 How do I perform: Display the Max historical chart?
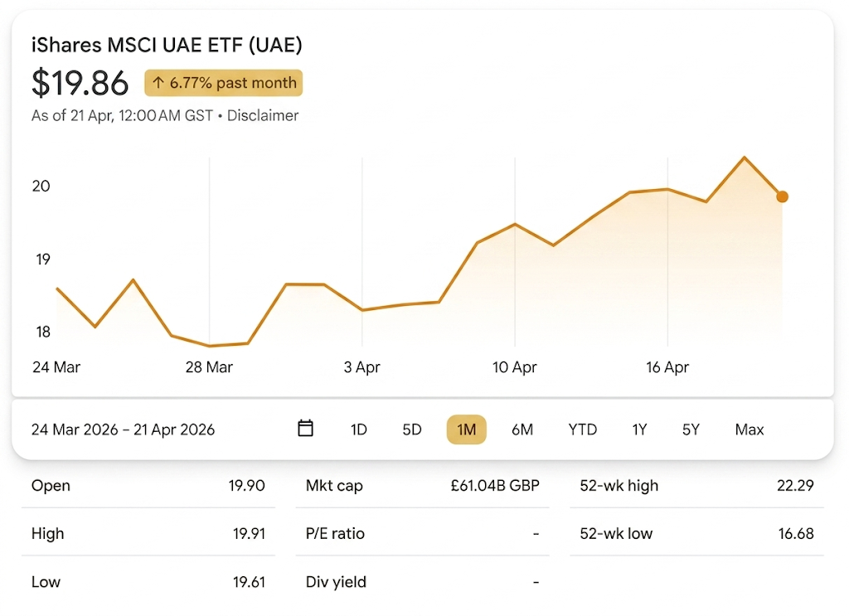(x=749, y=429)
